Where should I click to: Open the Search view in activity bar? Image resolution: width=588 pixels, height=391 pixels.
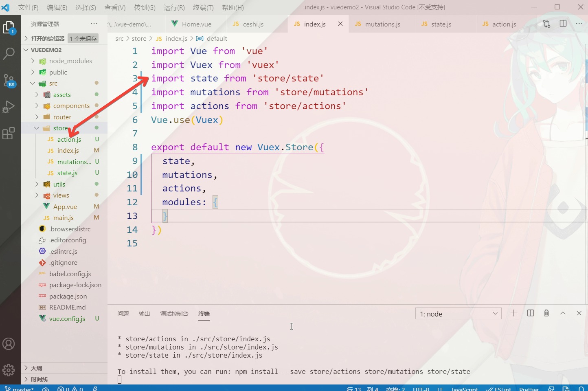pos(9,53)
